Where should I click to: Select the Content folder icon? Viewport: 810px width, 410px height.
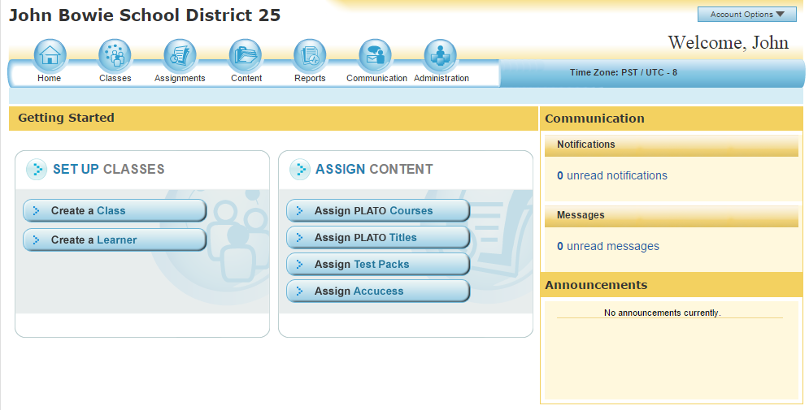pos(245,55)
